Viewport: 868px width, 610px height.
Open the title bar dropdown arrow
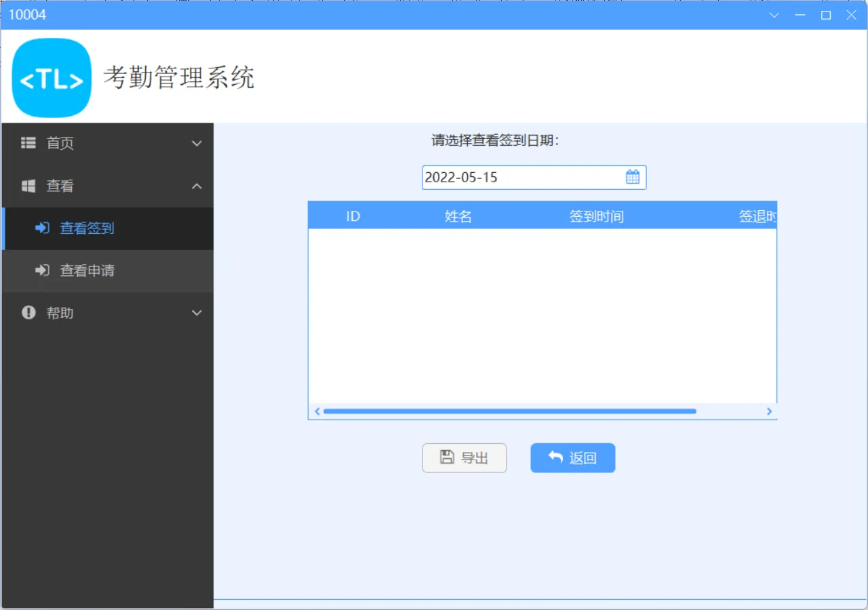774,15
